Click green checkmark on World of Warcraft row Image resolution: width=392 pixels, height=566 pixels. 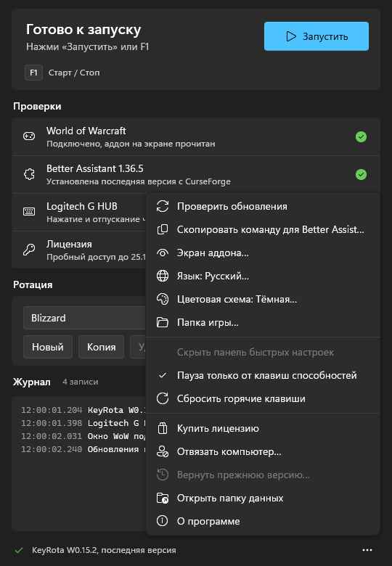click(361, 137)
